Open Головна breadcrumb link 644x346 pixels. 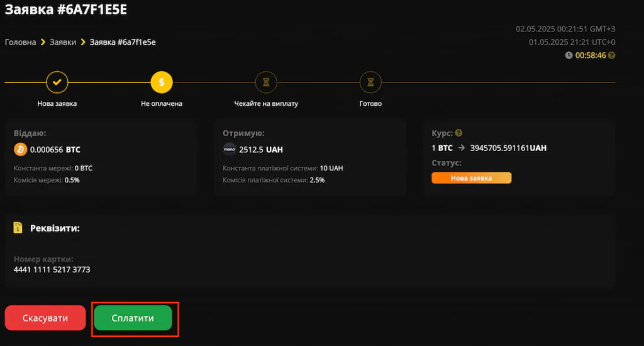(x=21, y=42)
